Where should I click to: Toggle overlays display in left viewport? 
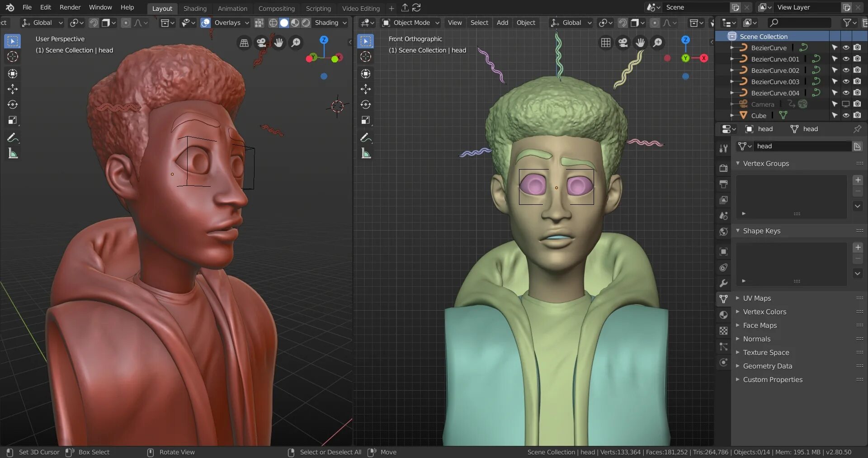point(206,23)
